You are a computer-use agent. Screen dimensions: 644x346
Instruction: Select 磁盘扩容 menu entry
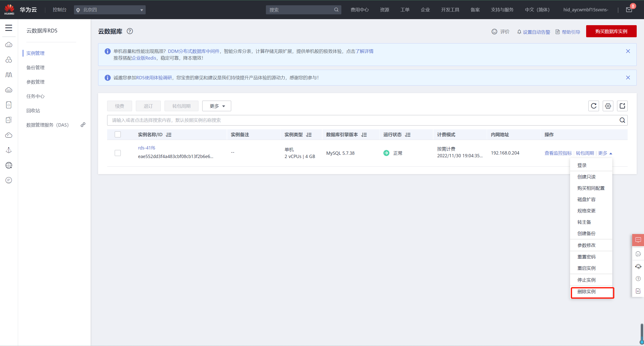pyautogui.click(x=591, y=200)
